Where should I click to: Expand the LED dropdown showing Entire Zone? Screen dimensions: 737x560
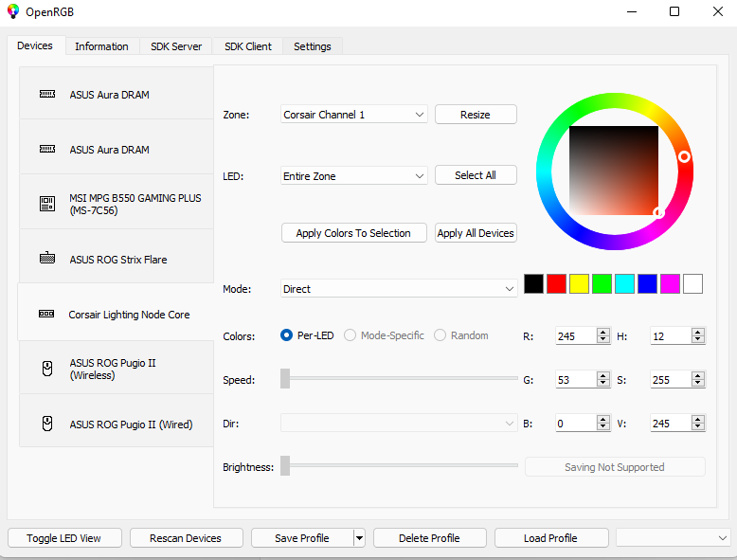tap(354, 176)
